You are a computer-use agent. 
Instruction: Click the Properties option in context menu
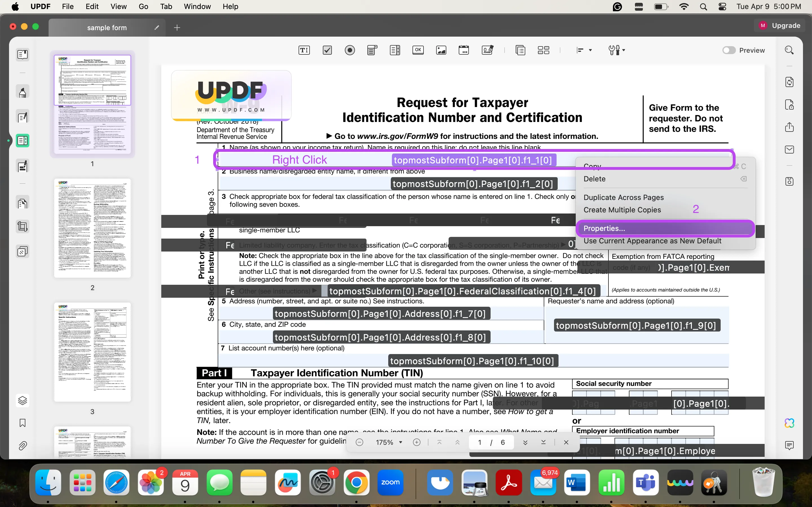604,228
